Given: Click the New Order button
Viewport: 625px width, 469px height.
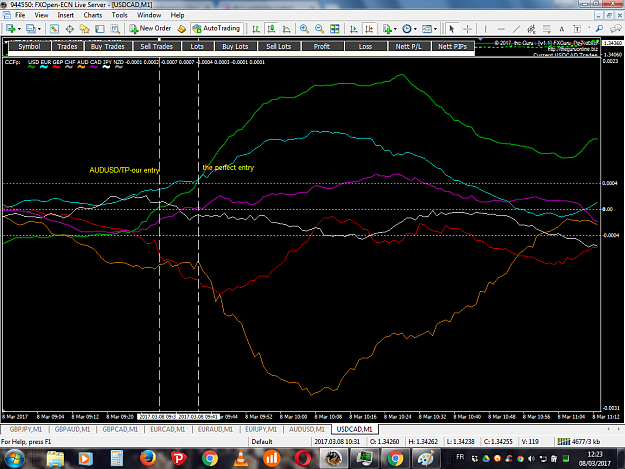Looking at the screenshot, I should [150, 28].
